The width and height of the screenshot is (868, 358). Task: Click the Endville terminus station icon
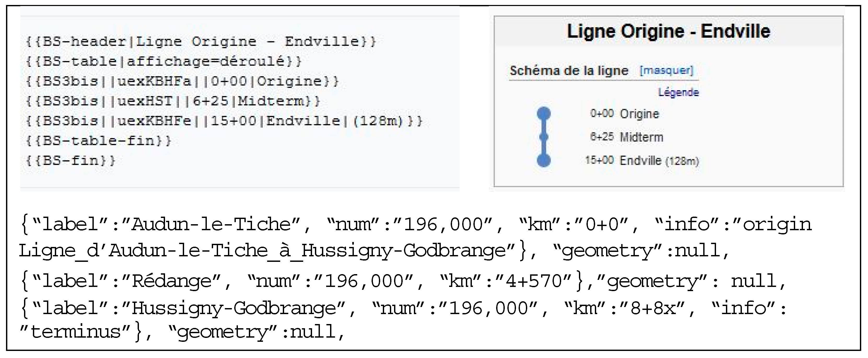click(x=543, y=160)
